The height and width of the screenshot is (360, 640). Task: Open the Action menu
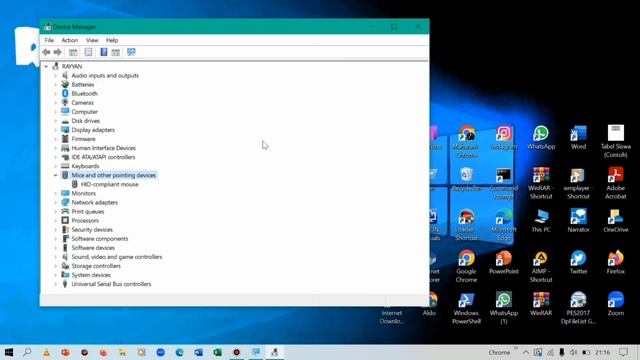tap(69, 40)
